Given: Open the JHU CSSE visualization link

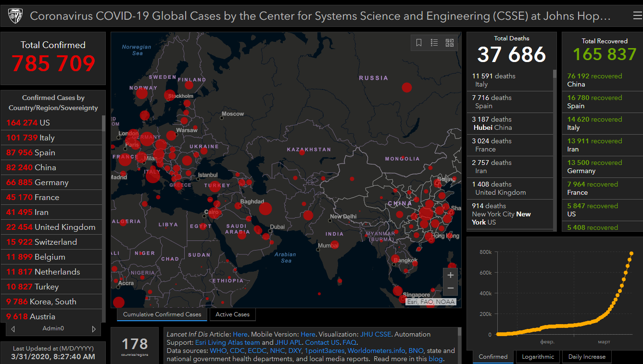Looking at the screenshot, I should pos(377,334).
